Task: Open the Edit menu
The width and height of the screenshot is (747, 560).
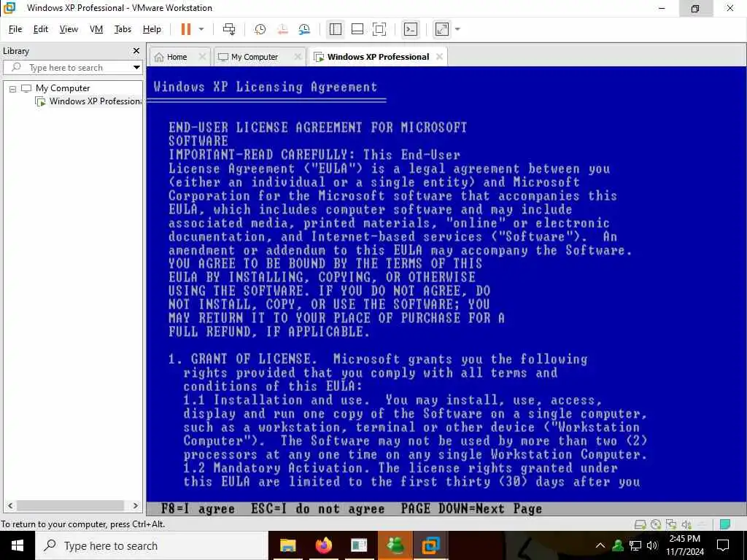Action: [x=41, y=29]
